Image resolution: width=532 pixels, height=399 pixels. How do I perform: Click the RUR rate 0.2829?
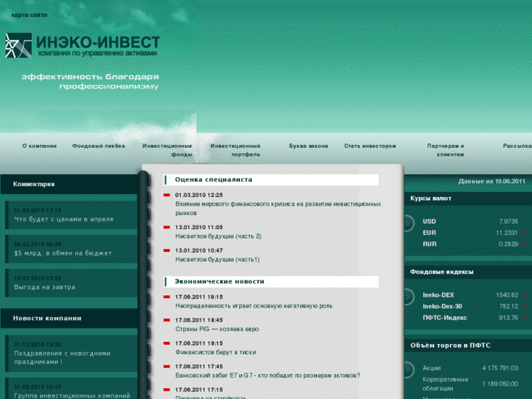508,244
